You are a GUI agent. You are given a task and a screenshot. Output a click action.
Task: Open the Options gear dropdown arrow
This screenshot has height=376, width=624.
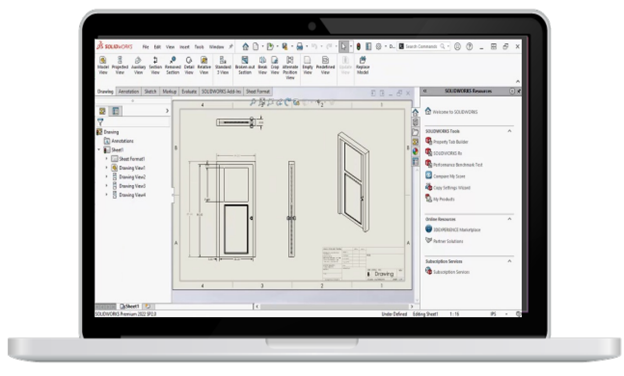point(385,47)
